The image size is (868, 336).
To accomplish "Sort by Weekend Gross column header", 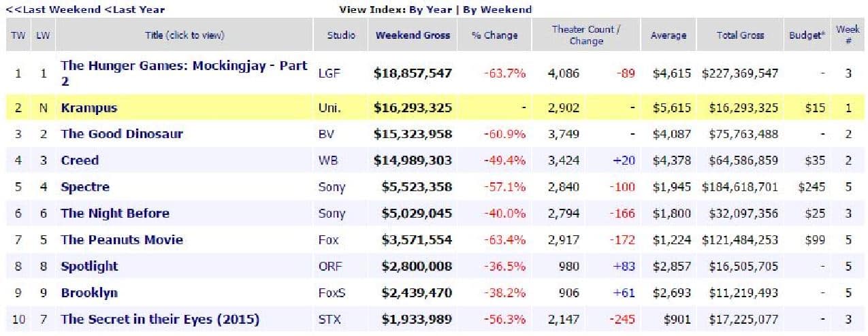I will (413, 35).
